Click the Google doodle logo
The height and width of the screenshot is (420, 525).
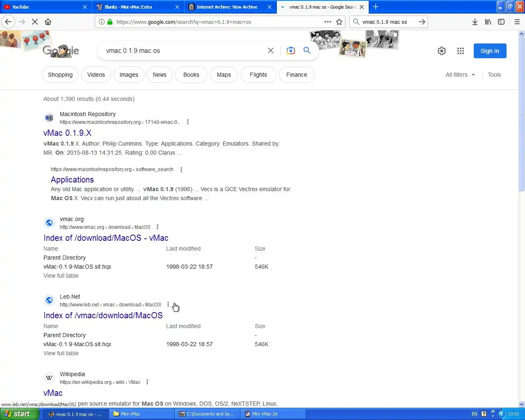point(61,50)
